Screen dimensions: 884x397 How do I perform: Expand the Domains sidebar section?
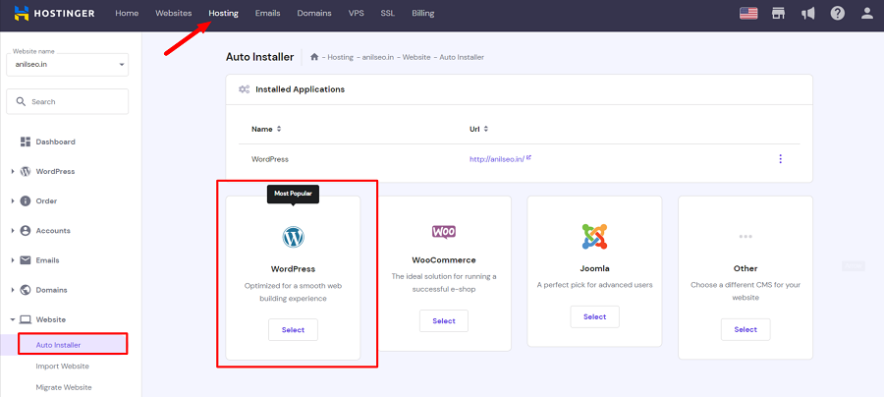point(12,290)
